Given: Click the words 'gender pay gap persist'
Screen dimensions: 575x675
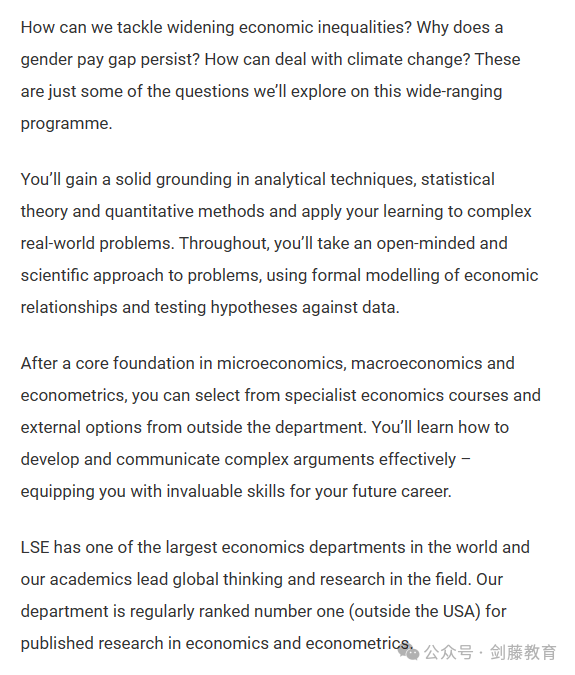Looking at the screenshot, I should [110, 60].
